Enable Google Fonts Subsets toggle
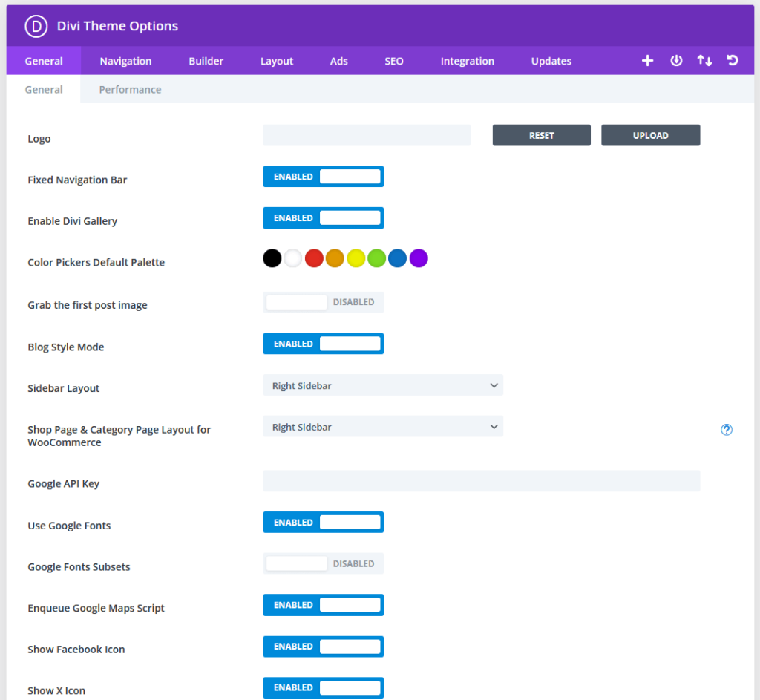Screen dimensions: 760x700 pyautogui.click(x=324, y=563)
